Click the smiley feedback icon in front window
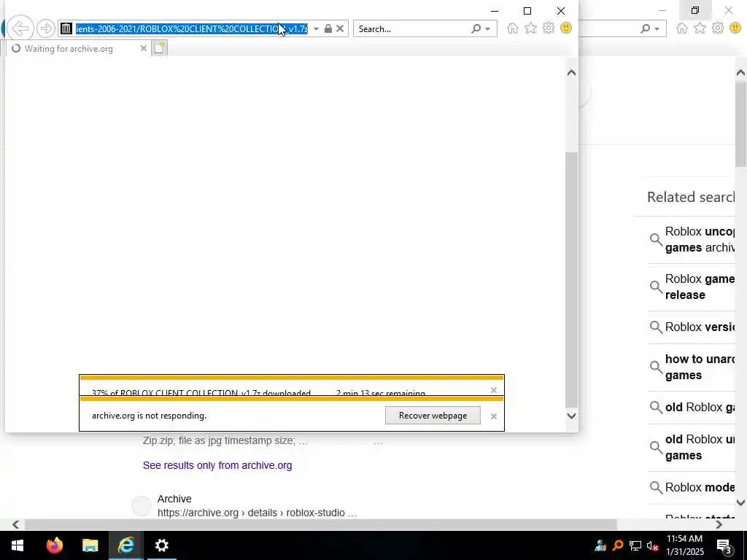Viewport: 747px width, 560px height. [566, 28]
